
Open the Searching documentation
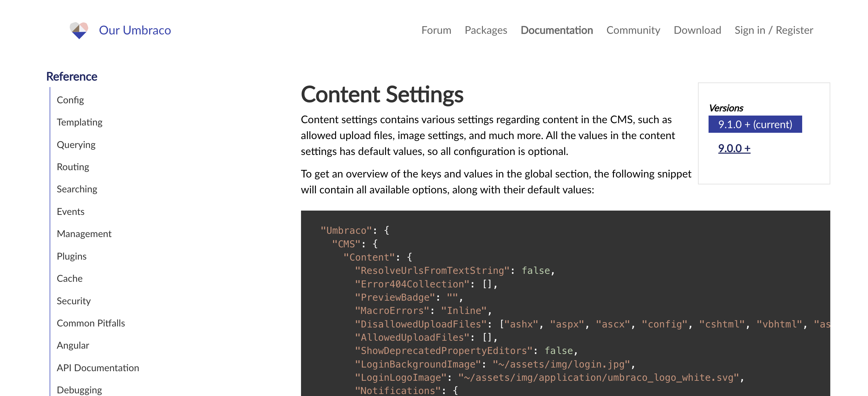pos(77,189)
